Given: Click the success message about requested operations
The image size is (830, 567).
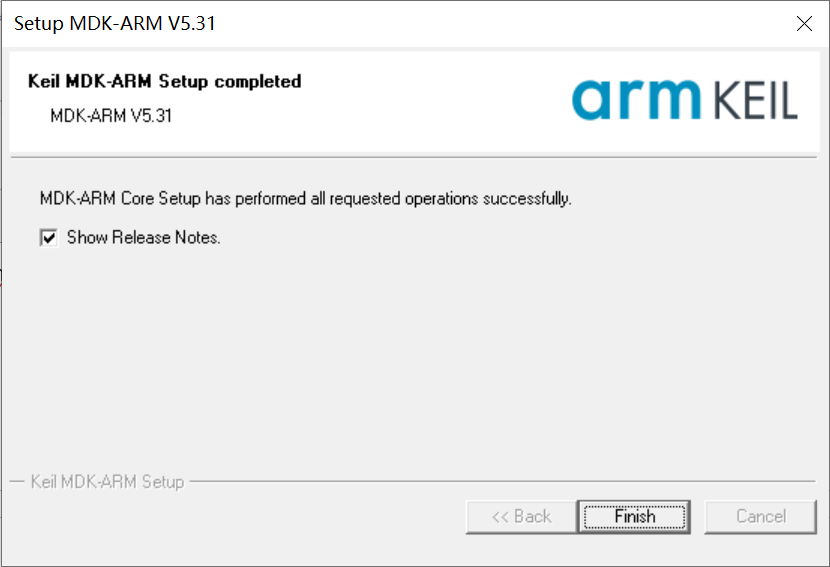Looking at the screenshot, I should tap(306, 199).
